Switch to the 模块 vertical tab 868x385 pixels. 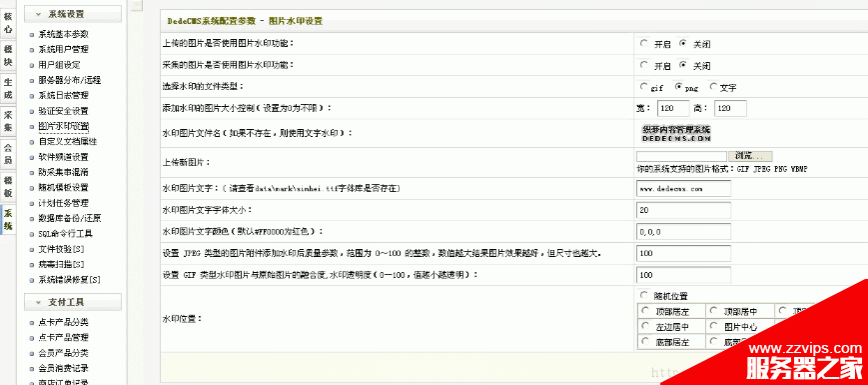click(8, 56)
